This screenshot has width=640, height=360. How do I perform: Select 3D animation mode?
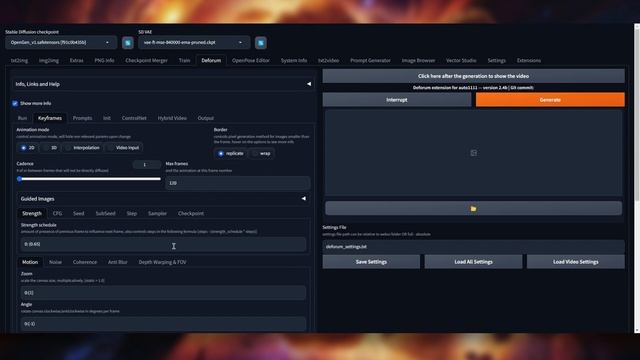(50, 148)
